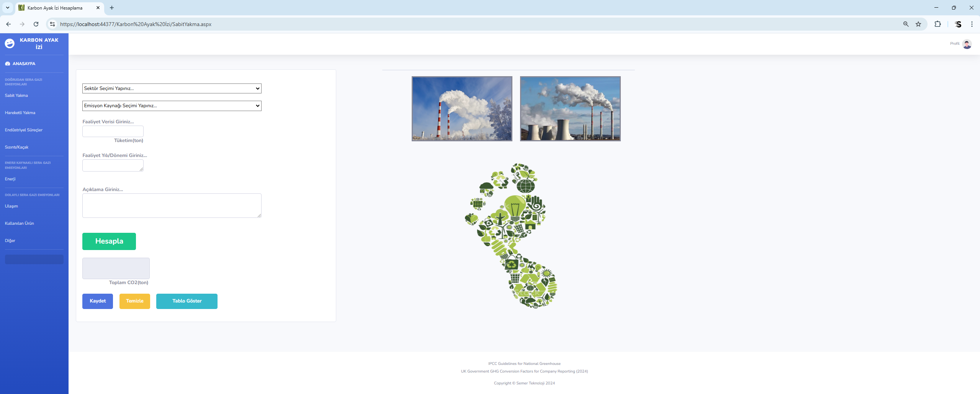Open Hareketli Yakma sidebar item
The width and height of the screenshot is (980, 394).
pyautogui.click(x=20, y=113)
